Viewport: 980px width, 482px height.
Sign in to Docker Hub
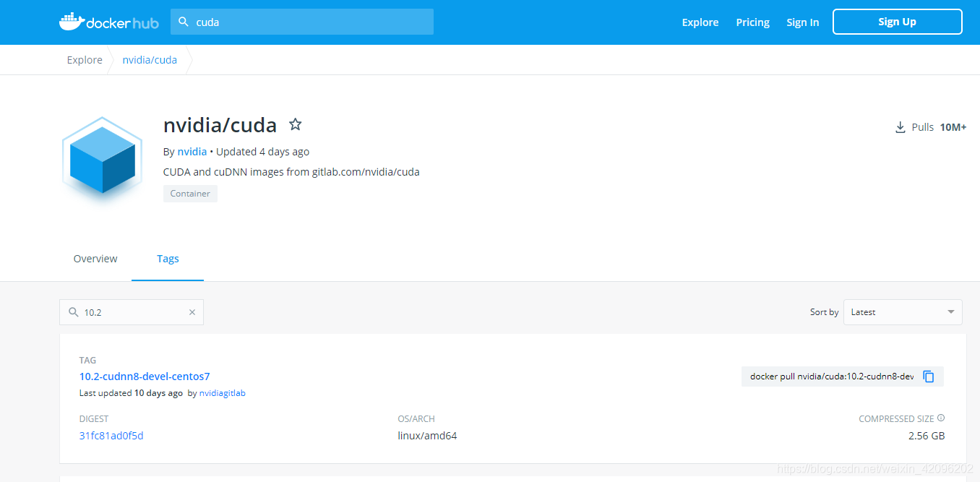click(802, 22)
